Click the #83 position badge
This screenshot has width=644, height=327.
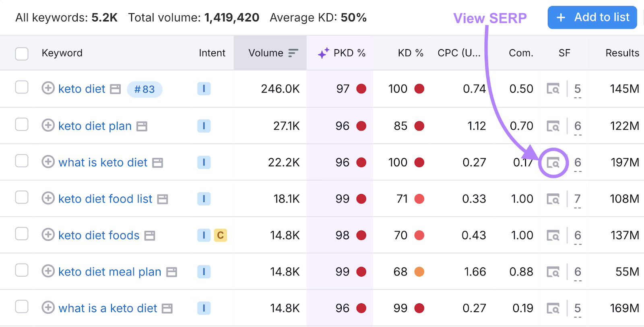click(x=144, y=89)
